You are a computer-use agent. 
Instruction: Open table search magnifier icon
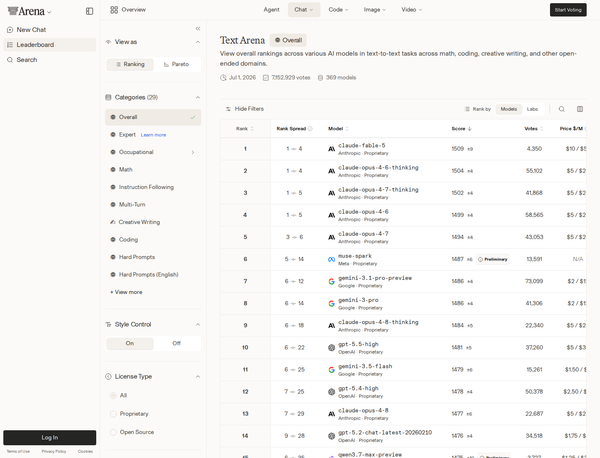(561, 109)
